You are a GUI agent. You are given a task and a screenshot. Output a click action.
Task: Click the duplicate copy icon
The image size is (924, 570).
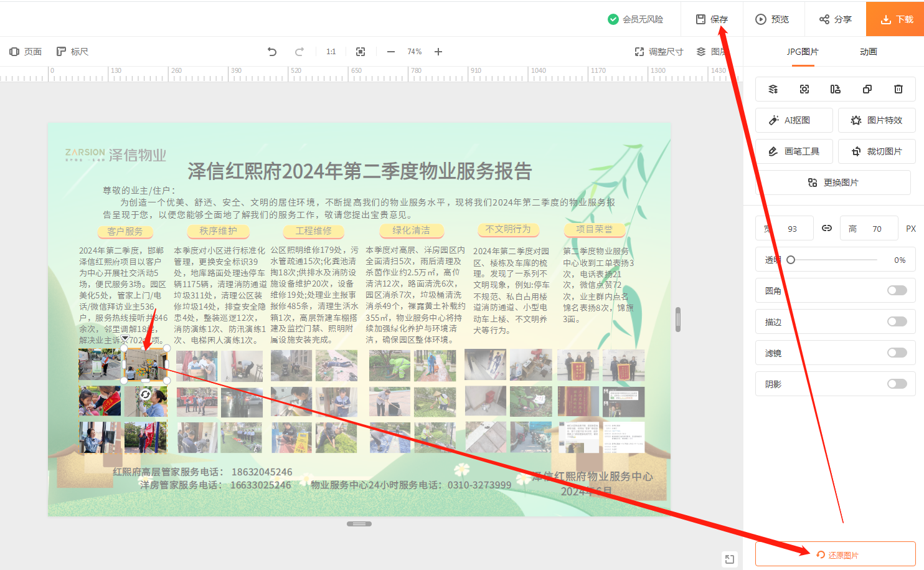(x=867, y=89)
